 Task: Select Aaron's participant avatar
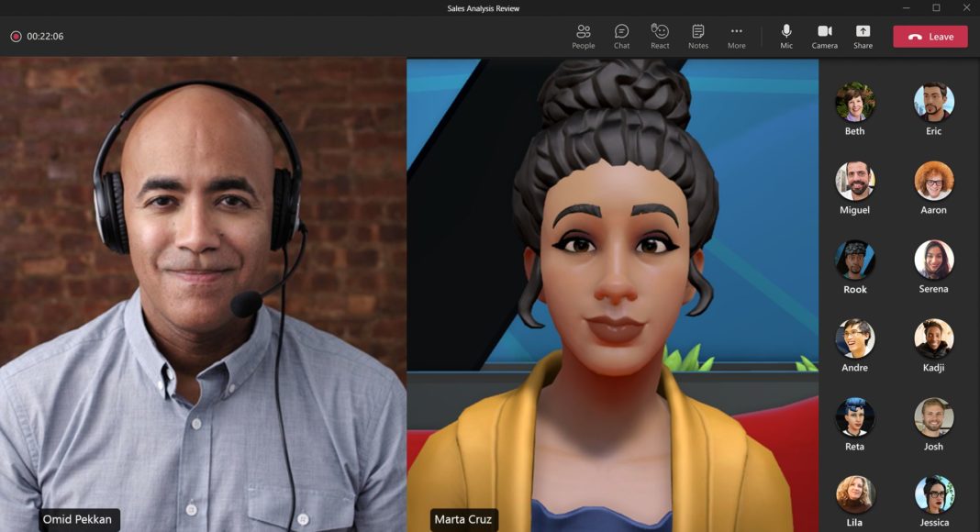934,181
